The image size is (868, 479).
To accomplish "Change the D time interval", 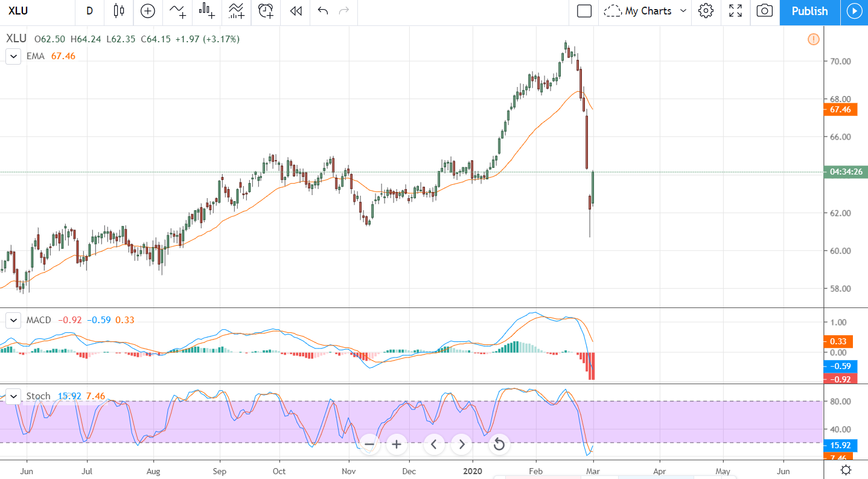I will tap(89, 11).
